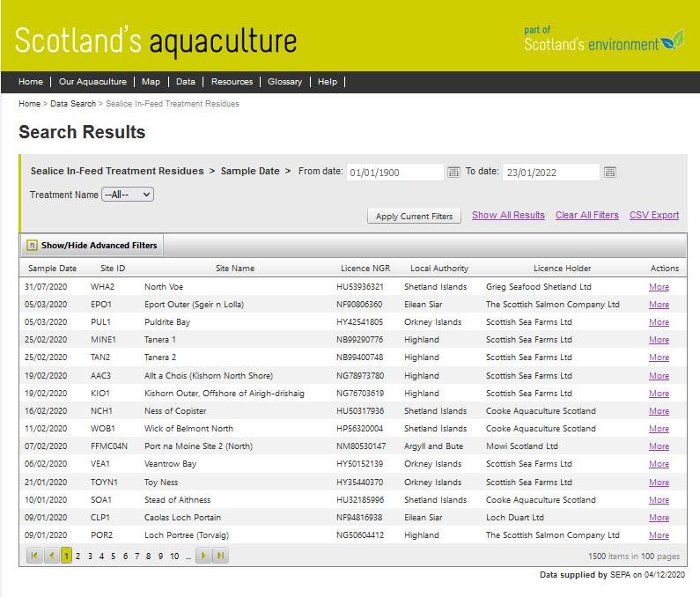Image resolution: width=700 pixels, height=597 pixels.
Task: Download results via CSV Export link
Action: pyautogui.click(x=653, y=216)
